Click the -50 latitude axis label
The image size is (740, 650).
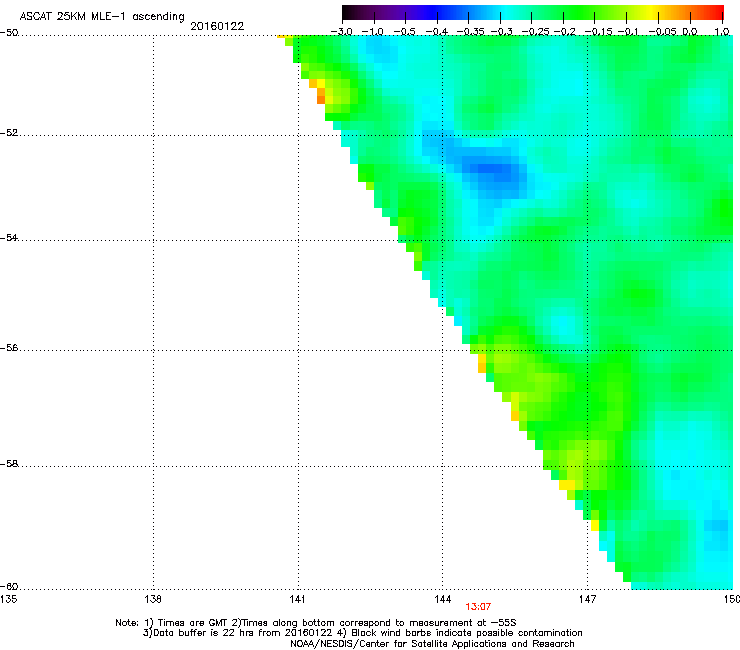[x=9, y=33]
